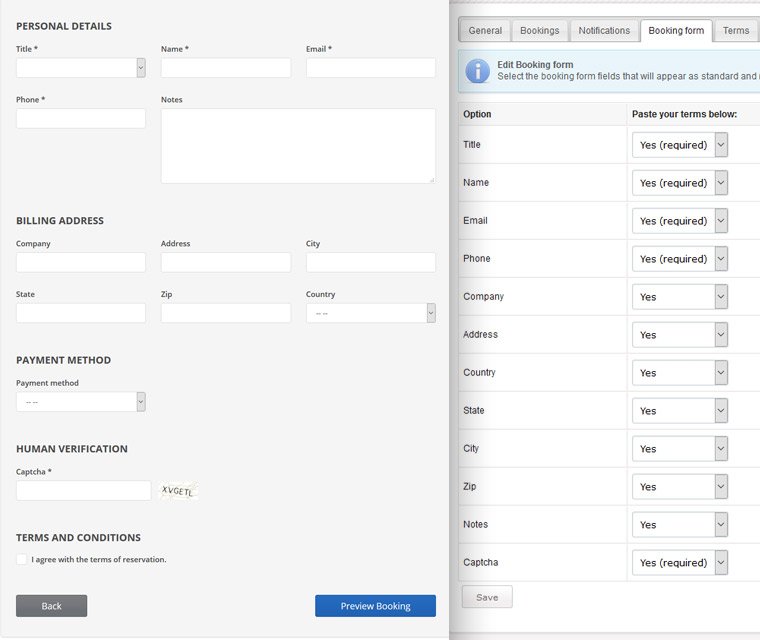Click the Paste your terms below header

(x=684, y=114)
